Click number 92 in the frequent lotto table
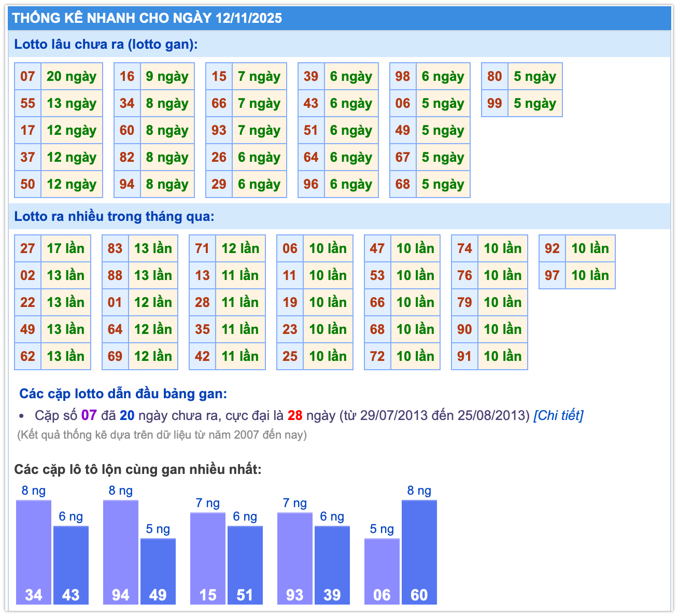Screen dimensions: 678x616 (552, 248)
